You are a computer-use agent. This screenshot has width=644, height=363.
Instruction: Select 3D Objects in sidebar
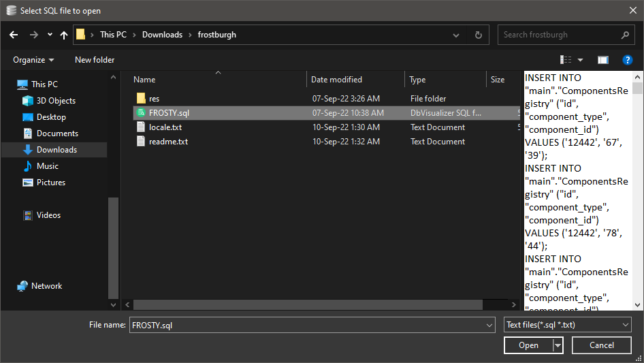[x=56, y=101]
